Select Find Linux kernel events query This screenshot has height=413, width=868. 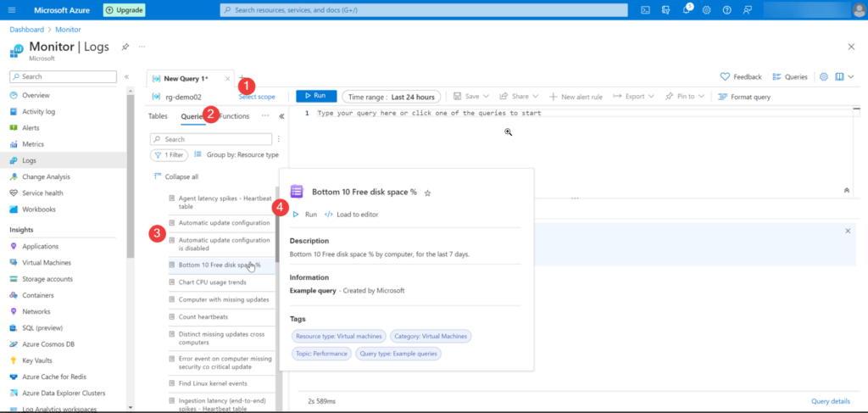[213, 383]
